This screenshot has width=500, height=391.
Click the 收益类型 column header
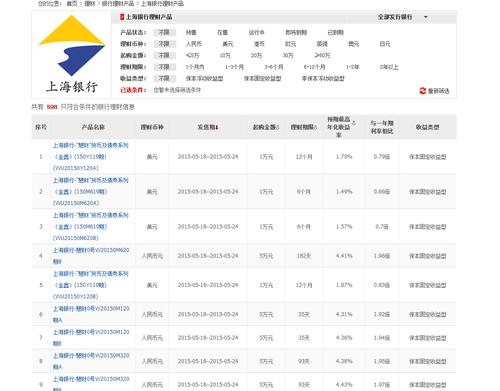tap(427, 127)
